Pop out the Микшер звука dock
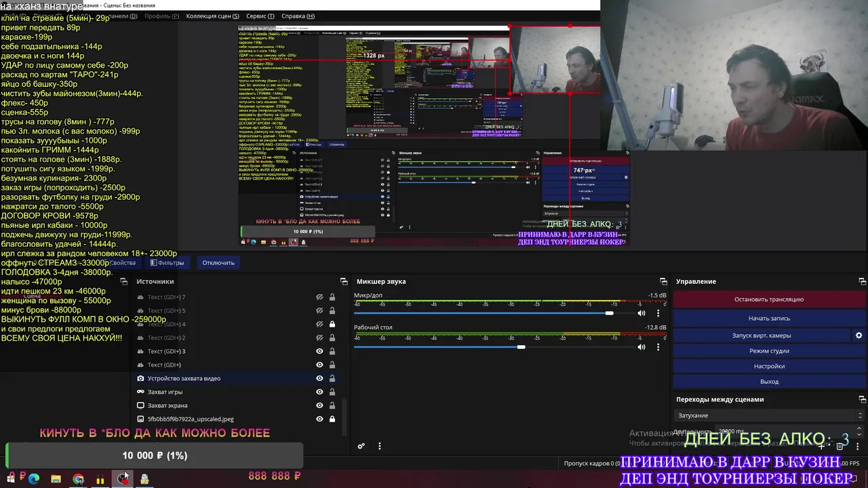The width and height of the screenshot is (868, 488). [x=663, y=281]
